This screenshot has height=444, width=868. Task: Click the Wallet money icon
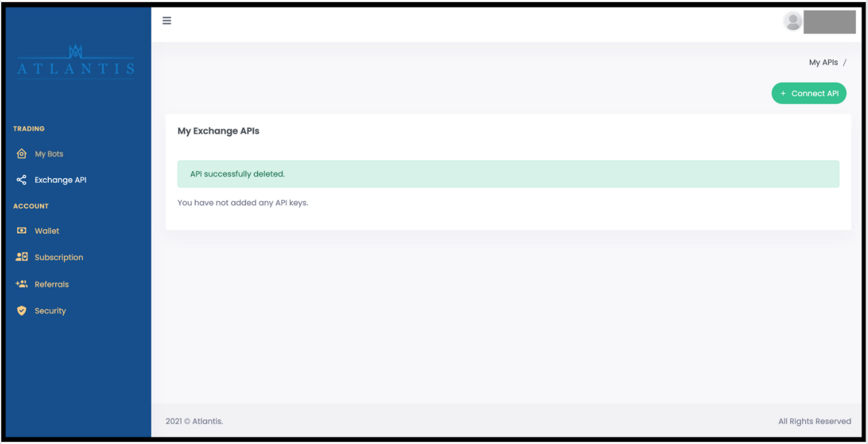coord(21,231)
